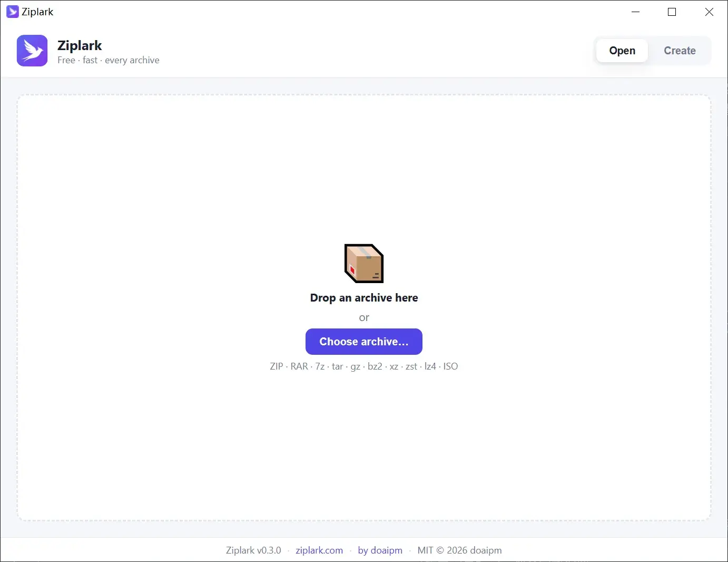
Task: Click the Ziplark v0.3.0 version label
Action: (x=253, y=550)
